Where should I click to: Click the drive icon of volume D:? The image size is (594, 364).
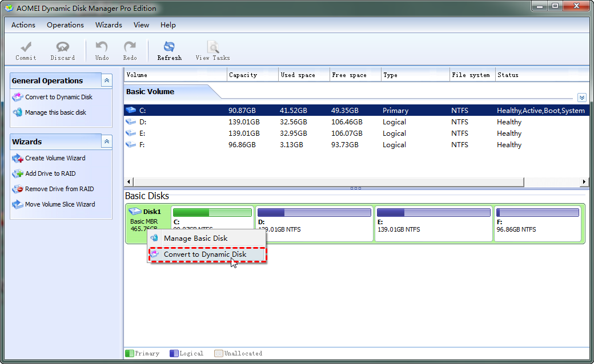point(131,122)
